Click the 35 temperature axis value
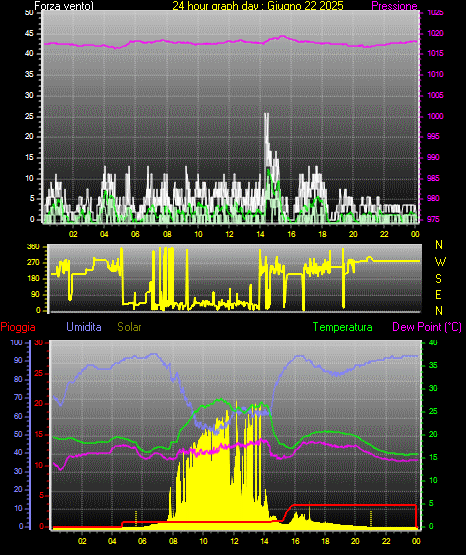Image resolution: width=466 pixels, height=555 pixels. pos(433,365)
